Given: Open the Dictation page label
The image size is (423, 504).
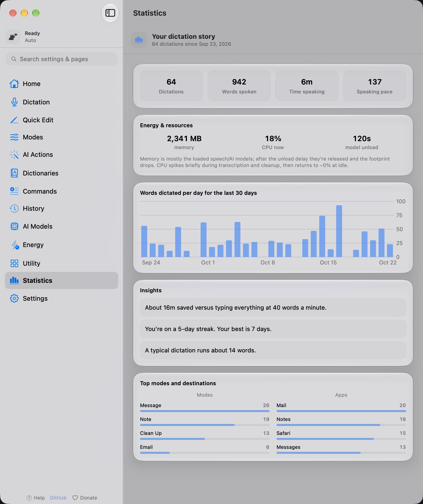Looking at the screenshot, I should point(36,102).
